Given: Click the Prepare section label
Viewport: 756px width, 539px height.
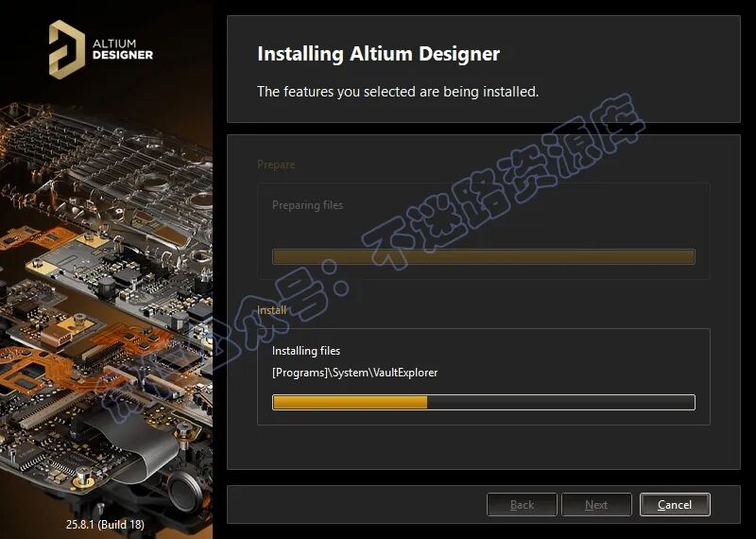Looking at the screenshot, I should pyautogui.click(x=276, y=165).
